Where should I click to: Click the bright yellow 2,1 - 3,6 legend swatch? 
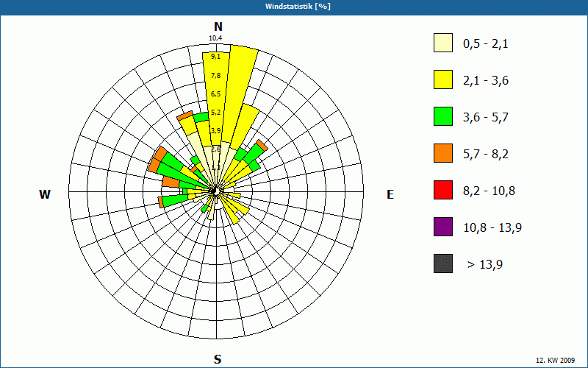(443, 79)
